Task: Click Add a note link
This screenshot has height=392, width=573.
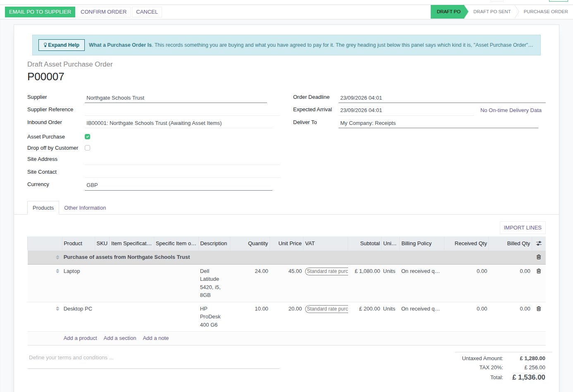Action: coord(156,338)
